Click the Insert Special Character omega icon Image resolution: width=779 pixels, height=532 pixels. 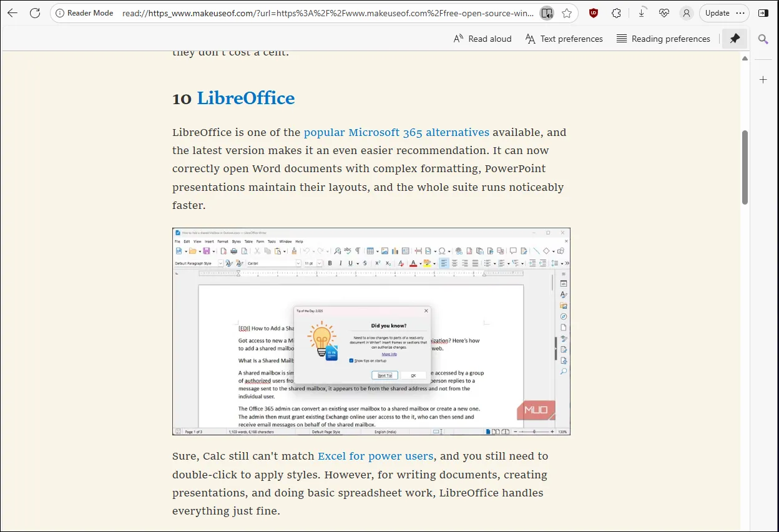click(441, 251)
